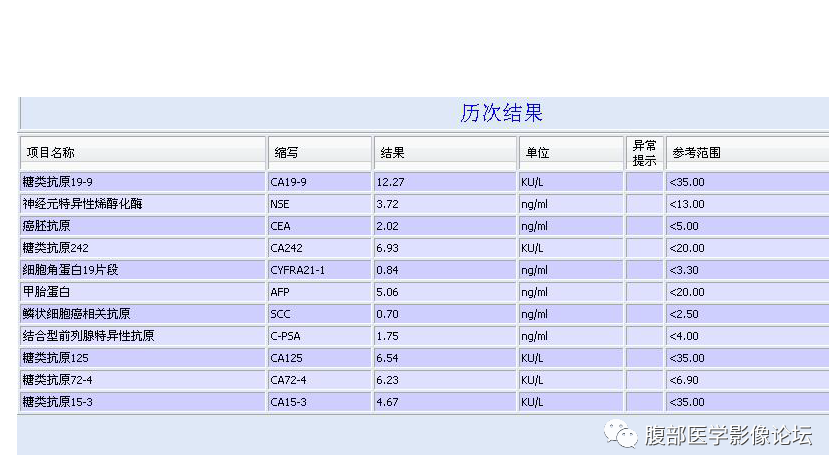
Task: Click the result value 1.75
Action: coord(387,336)
